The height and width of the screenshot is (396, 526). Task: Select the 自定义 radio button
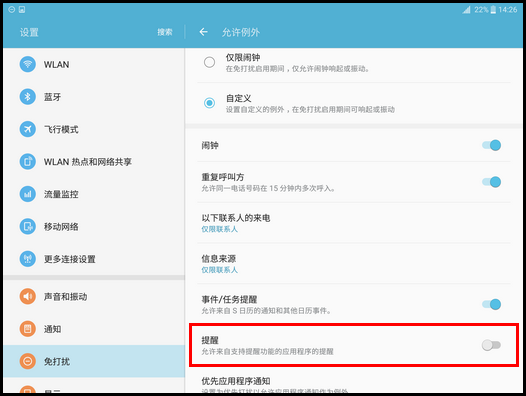pyautogui.click(x=209, y=103)
